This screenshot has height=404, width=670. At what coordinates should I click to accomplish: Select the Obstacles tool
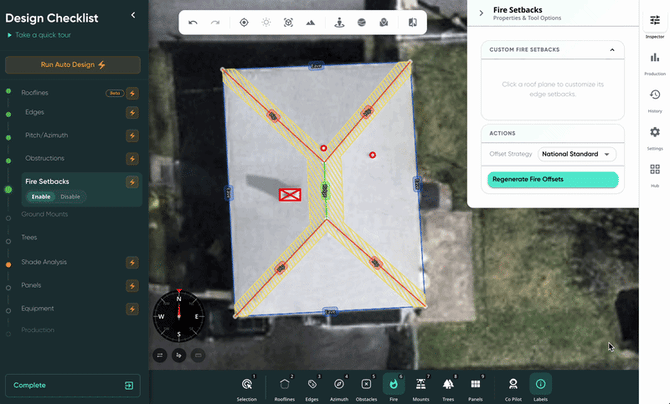[366, 387]
